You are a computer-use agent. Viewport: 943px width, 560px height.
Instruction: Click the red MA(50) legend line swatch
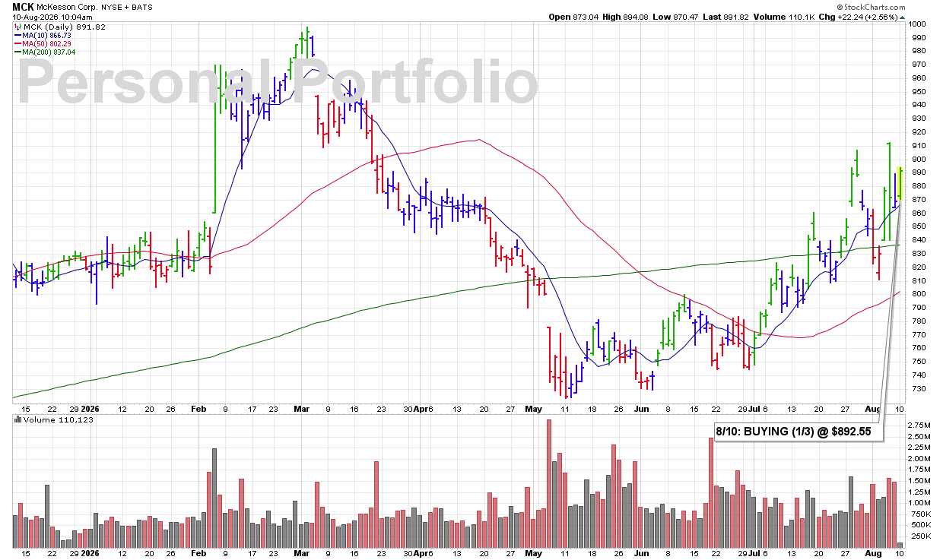click(19, 43)
